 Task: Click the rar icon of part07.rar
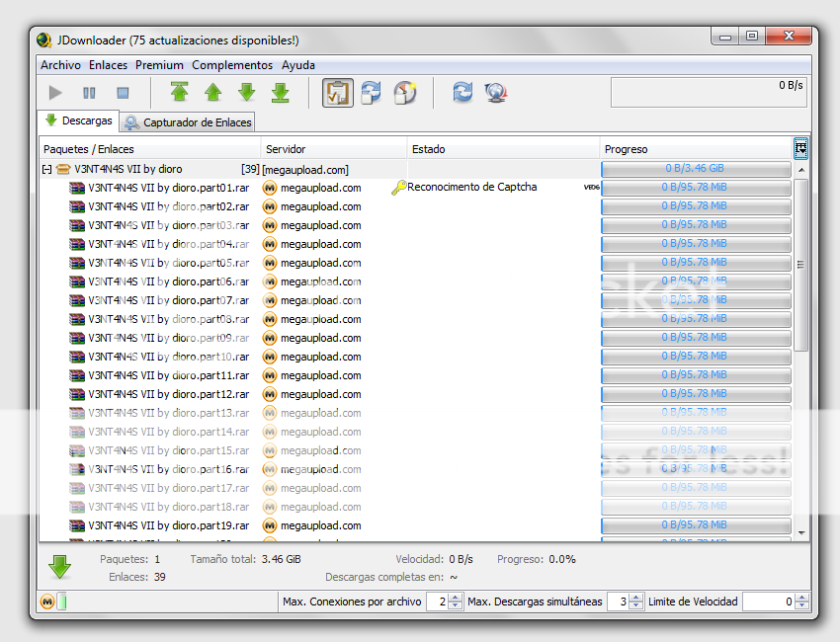(x=77, y=300)
